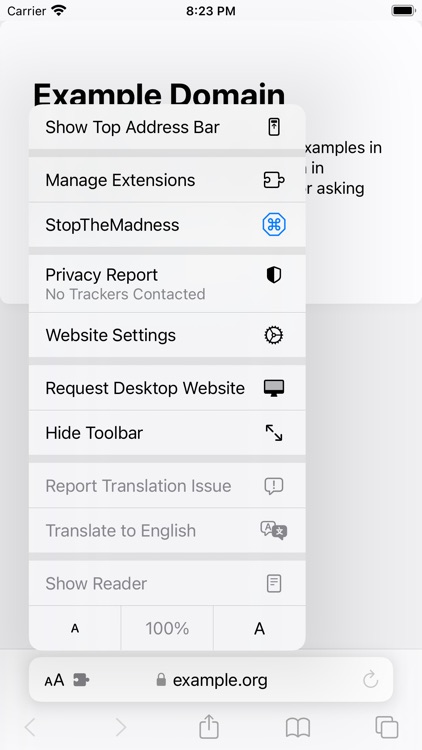The width and height of the screenshot is (422, 750).
Task: Click the extension puzzle piece in address bar
Action: 81,680
